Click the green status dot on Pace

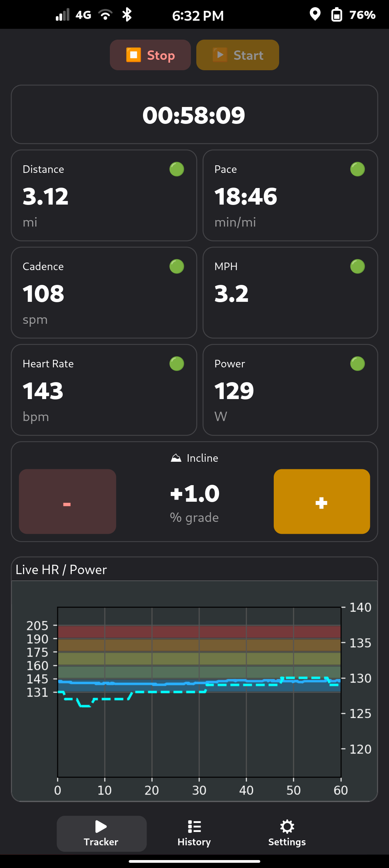(x=358, y=169)
